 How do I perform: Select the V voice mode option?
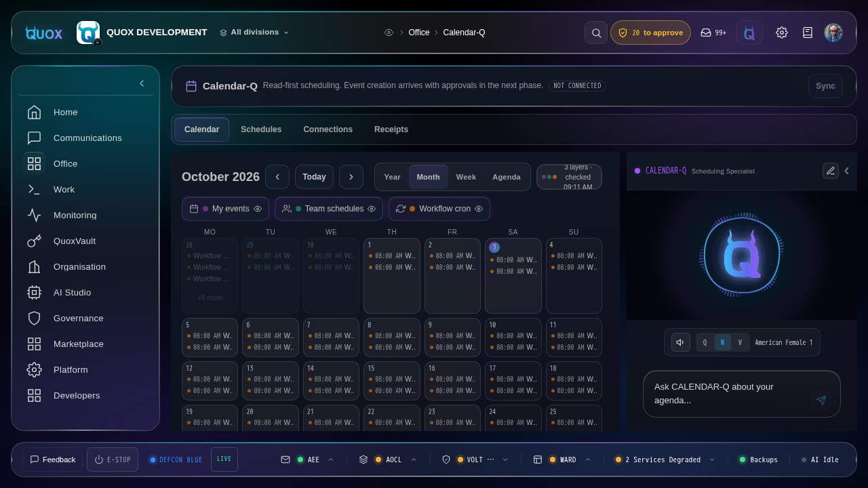pos(740,342)
